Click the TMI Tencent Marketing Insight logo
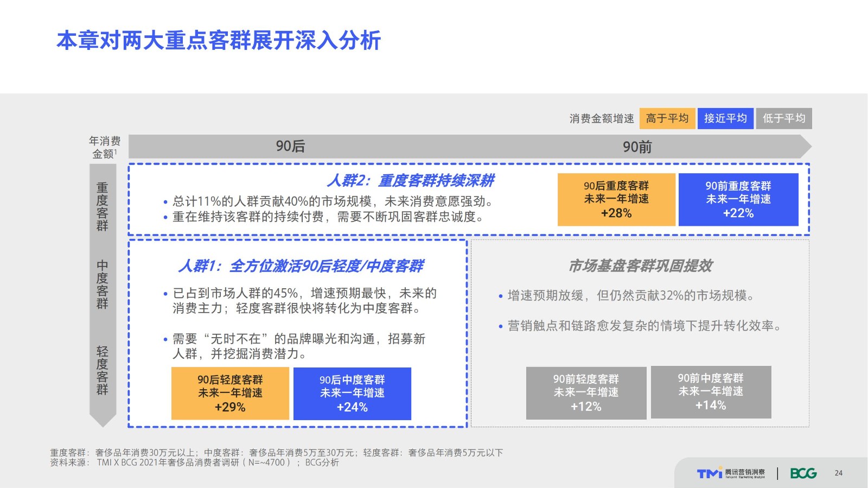 tap(731, 473)
